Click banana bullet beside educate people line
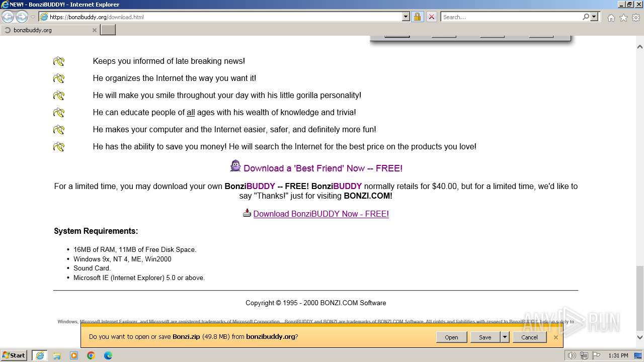Viewport: 644px width, 362px height. click(x=59, y=113)
